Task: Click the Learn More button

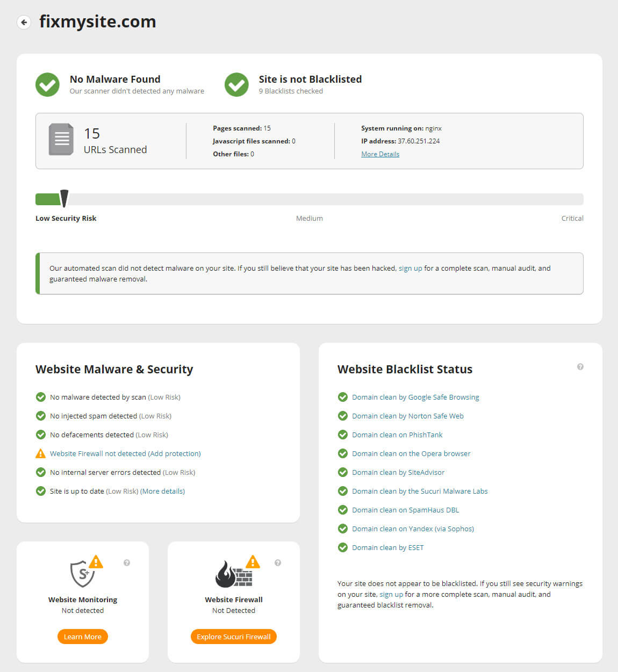Action: click(83, 637)
